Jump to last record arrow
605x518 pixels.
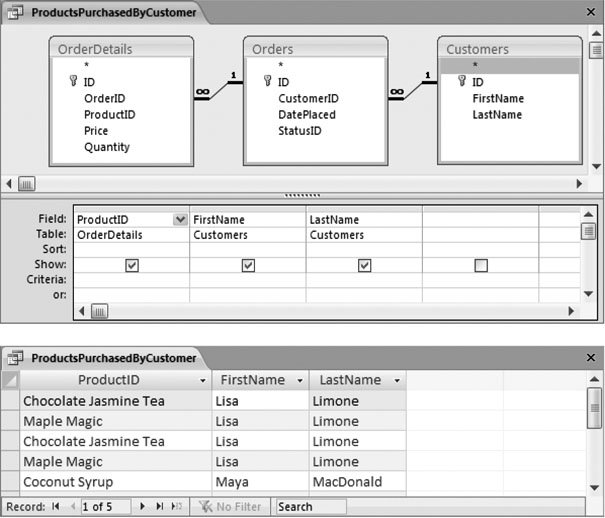pos(159,506)
